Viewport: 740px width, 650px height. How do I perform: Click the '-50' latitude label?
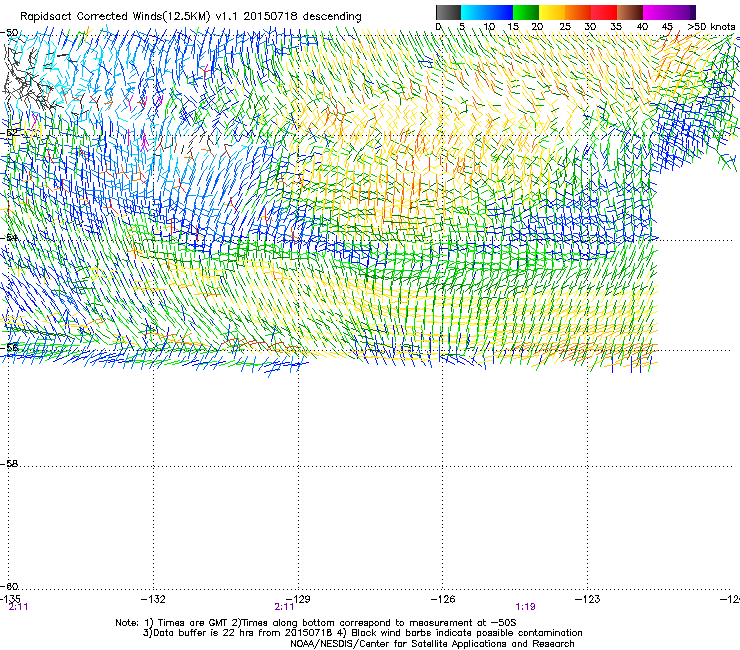(x=9, y=33)
